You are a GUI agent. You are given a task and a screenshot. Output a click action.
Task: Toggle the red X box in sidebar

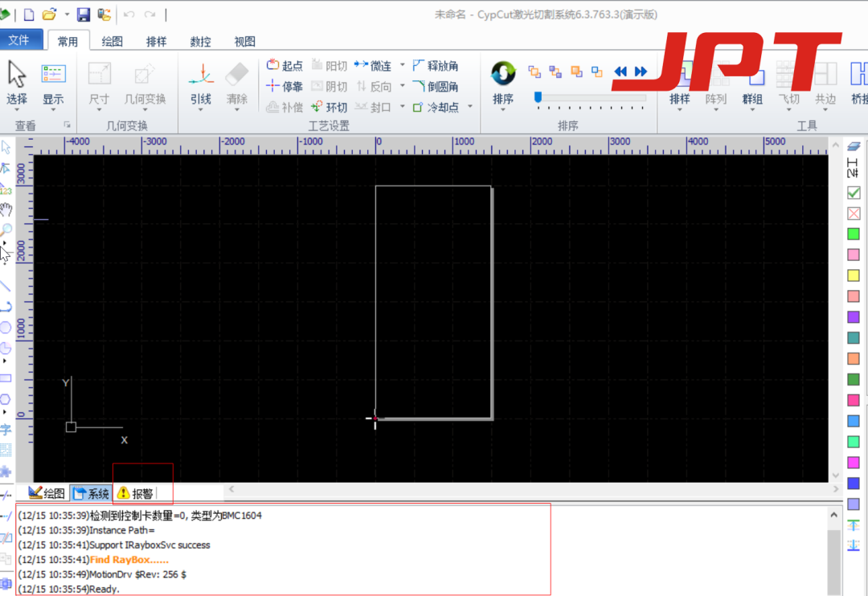pyautogui.click(x=854, y=214)
